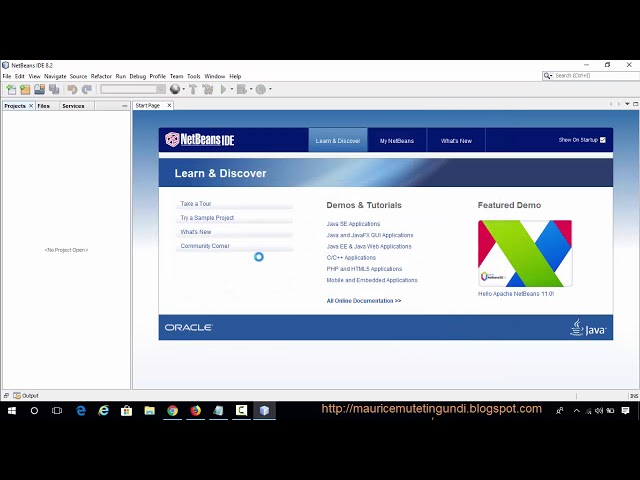Expand the browser selection dropdown arrow

[184, 89]
